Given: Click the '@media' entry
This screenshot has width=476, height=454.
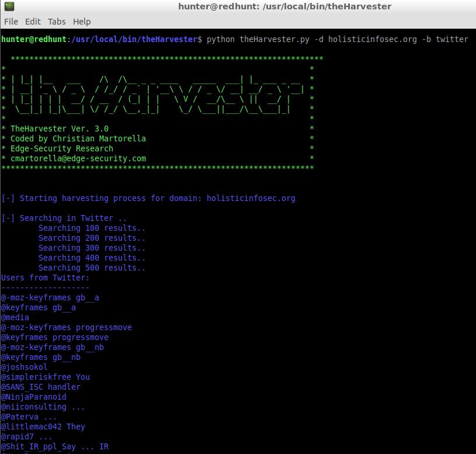Looking at the screenshot, I should [x=15, y=318].
